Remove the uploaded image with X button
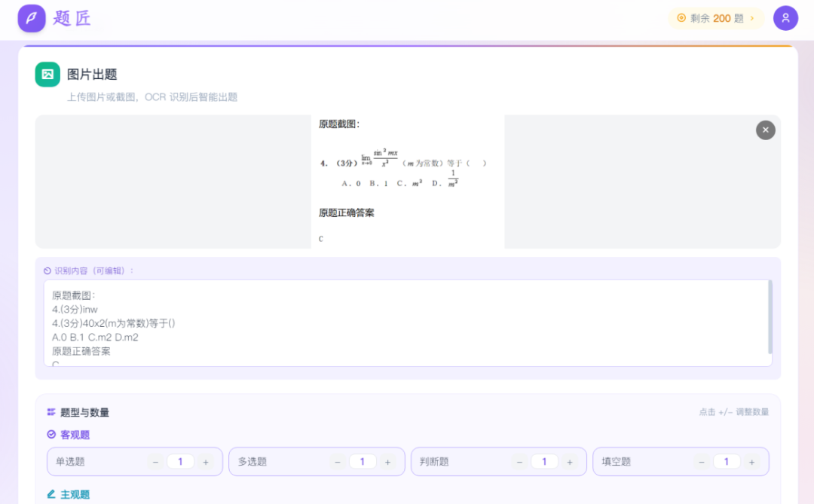 [x=765, y=130]
